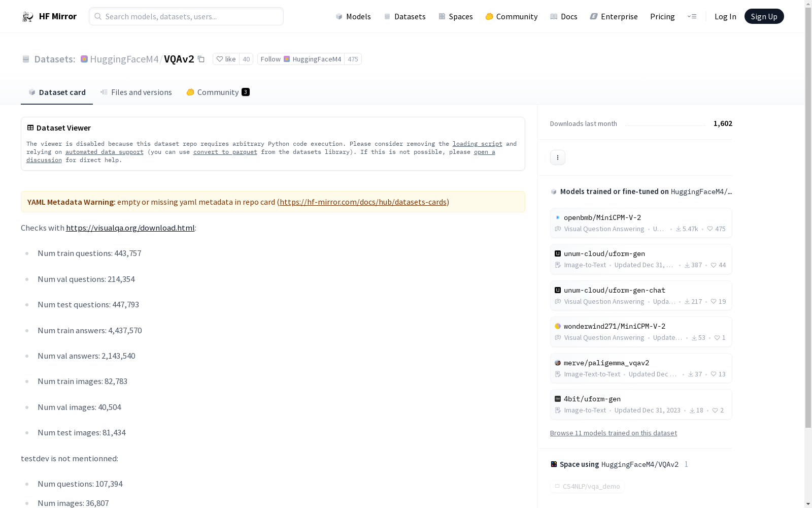Open the visualqa.org download link
The image size is (812, 508).
coord(130,228)
